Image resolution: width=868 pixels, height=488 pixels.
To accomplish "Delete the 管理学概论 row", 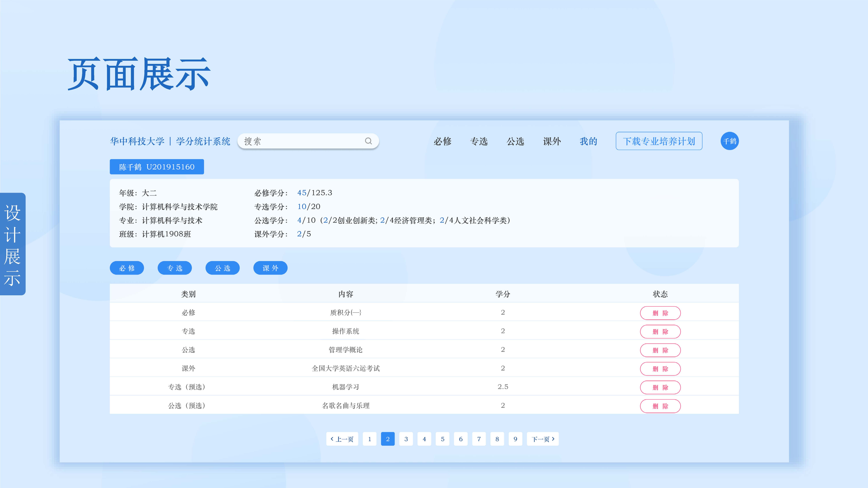I will point(660,350).
